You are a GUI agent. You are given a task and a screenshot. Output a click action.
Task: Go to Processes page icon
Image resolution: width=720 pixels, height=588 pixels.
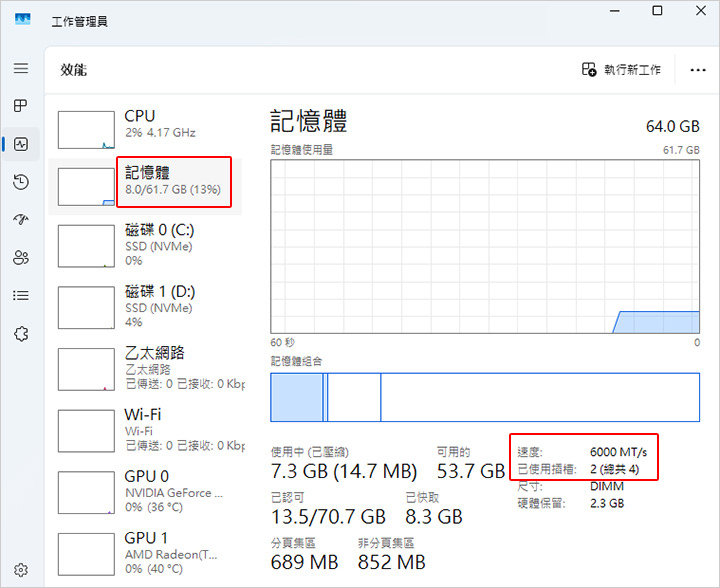point(21,106)
